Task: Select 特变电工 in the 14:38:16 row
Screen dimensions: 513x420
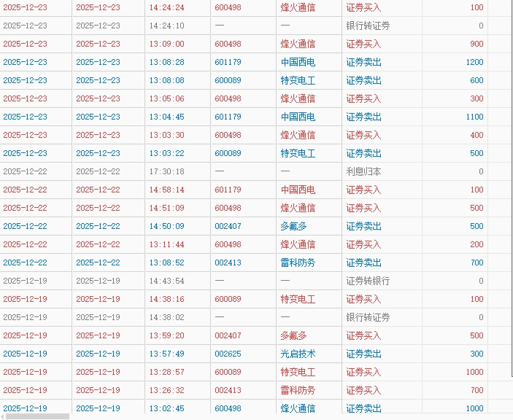Action: [298, 299]
